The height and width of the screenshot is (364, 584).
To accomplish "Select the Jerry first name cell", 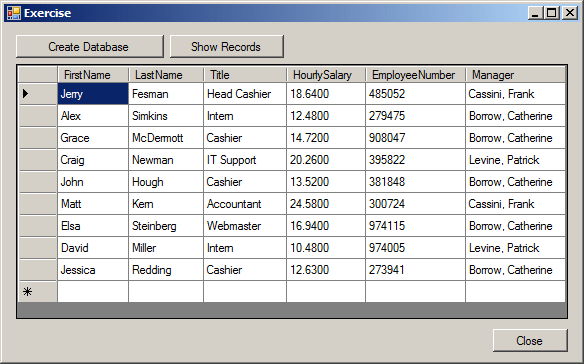I will coord(93,94).
